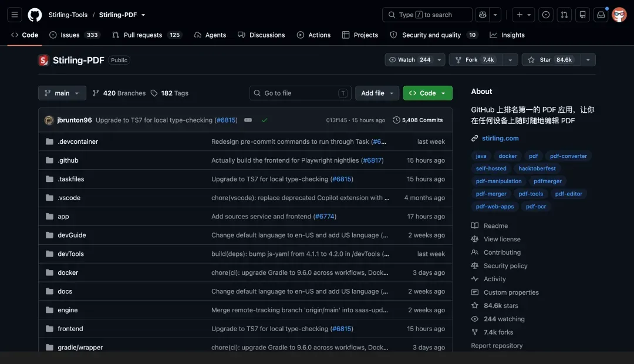Open the notifications inbox

coord(601,15)
